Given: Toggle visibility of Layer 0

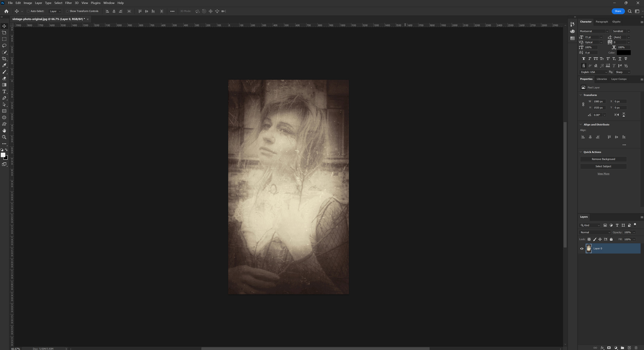Looking at the screenshot, I should [x=582, y=248].
